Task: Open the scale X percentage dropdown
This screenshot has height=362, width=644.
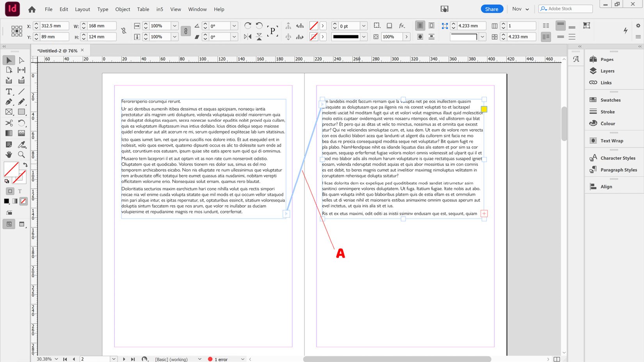Action: 174,26
